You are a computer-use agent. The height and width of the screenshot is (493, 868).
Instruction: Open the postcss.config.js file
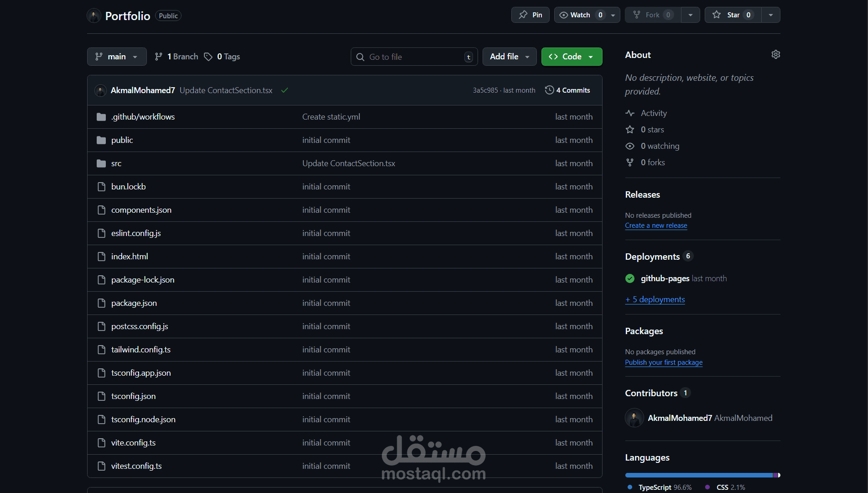(x=140, y=326)
